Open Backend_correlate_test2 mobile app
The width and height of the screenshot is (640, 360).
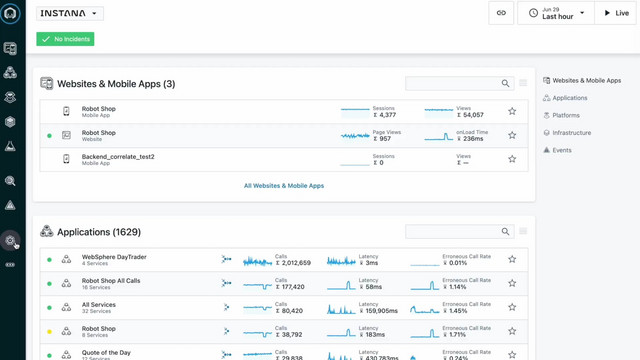[118, 157]
